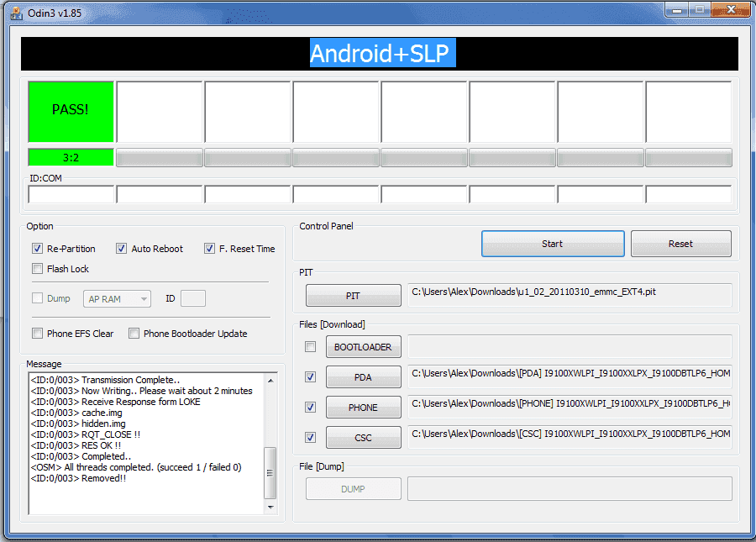Screen dimensions: 756x542
Task: Click log line 'hidden.img'
Action: click(x=77, y=424)
